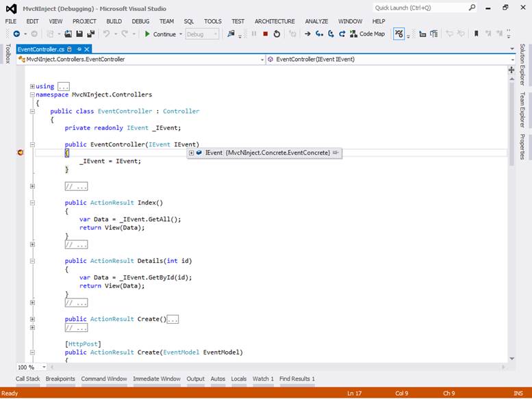Switch to Breakpoints panel tab
Image resolution: width=532 pixels, height=399 pixels.
coord(60,379)
